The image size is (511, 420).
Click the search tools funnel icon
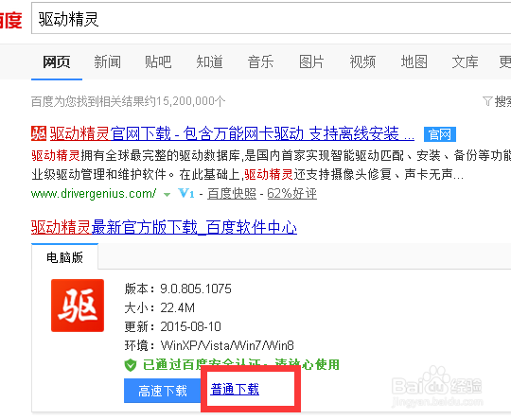pyautogui.click(x=487, y=101)
